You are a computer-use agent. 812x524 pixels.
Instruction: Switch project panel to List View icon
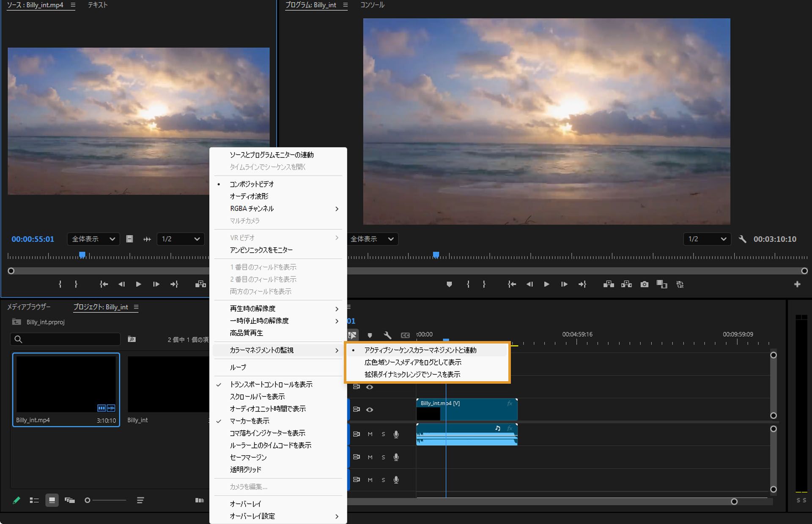point(34,500)
